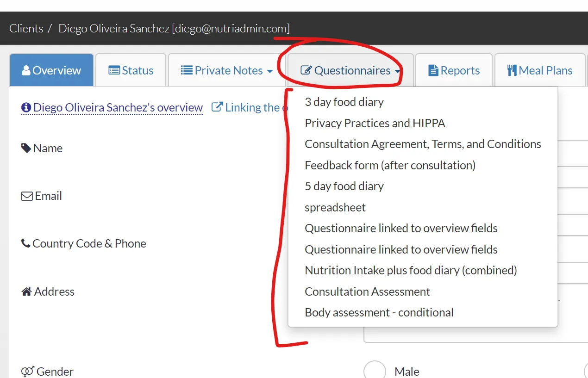Open the Status tab

(x=131, y=71)
